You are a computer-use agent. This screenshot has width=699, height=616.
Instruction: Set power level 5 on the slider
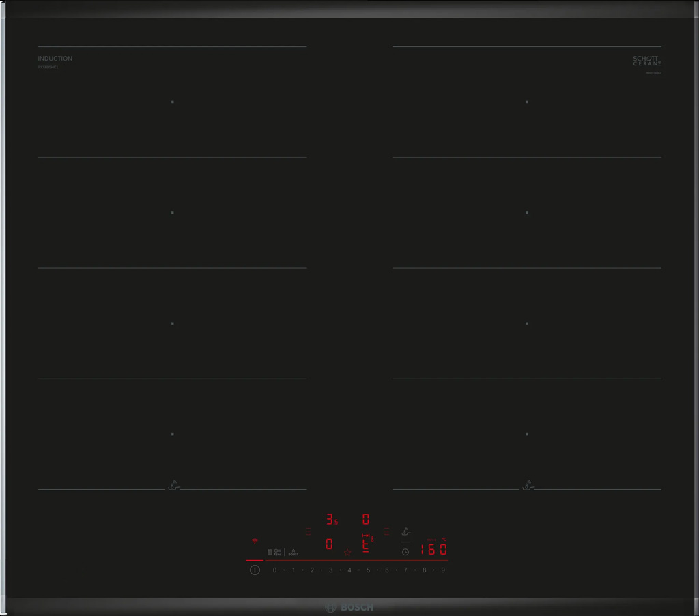368,570
